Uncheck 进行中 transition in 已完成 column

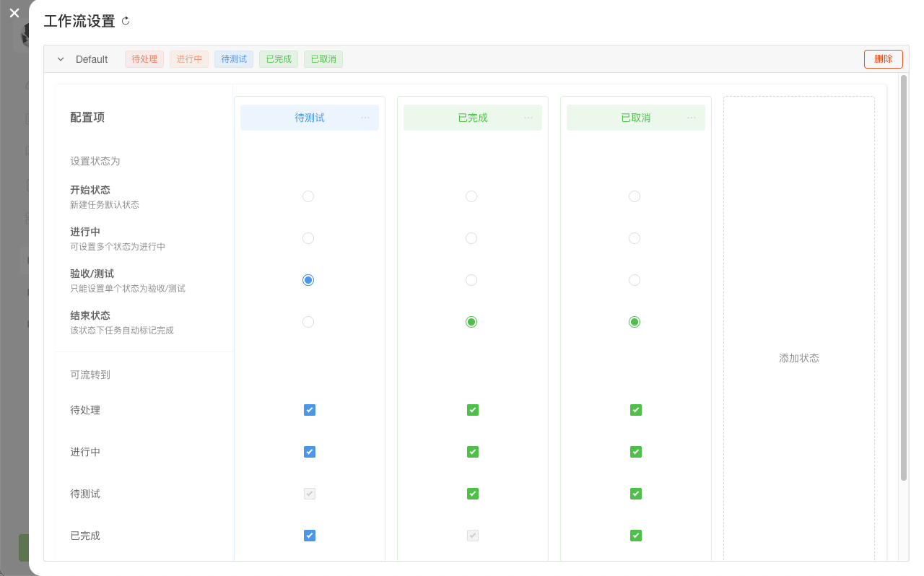point(473,452)
